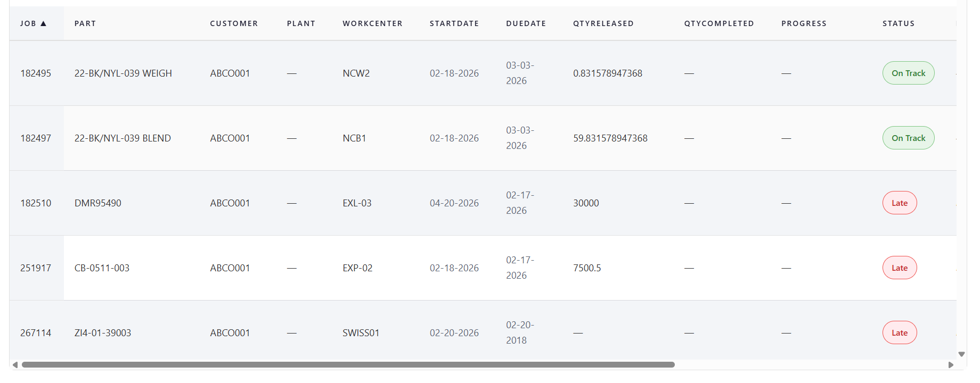This screenshot has width=980, height=383.
Task: Sort table by the JOB column
Action: tap(31, 23)
